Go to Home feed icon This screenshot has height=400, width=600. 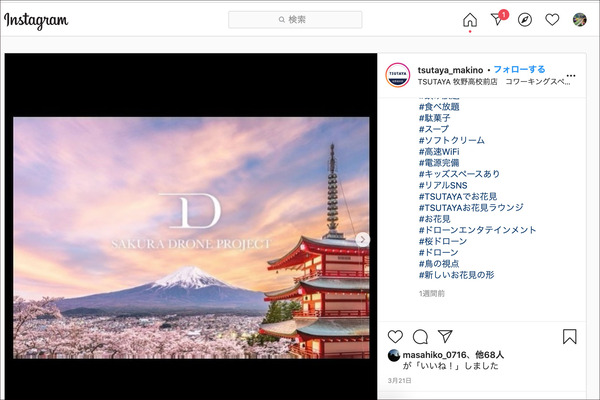[x=470, y=20]
